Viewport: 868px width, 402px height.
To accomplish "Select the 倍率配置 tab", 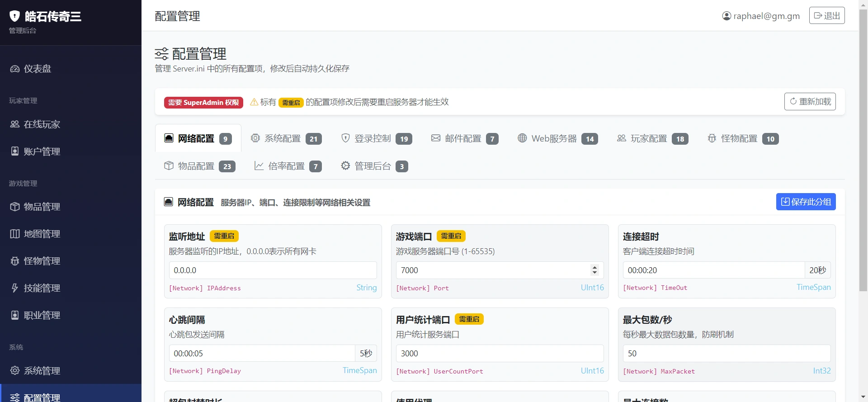I will 288,166.
